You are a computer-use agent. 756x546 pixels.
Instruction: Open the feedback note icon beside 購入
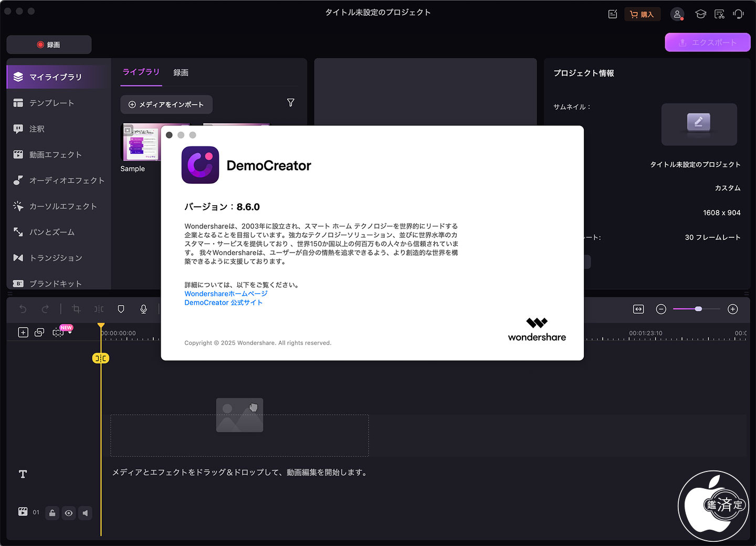coord(612,14)
